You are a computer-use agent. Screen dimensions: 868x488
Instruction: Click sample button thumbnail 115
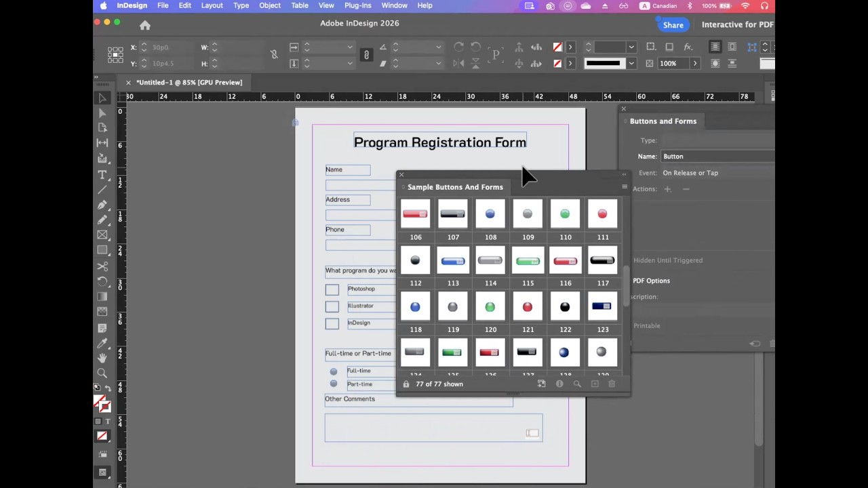click(528, 261)
